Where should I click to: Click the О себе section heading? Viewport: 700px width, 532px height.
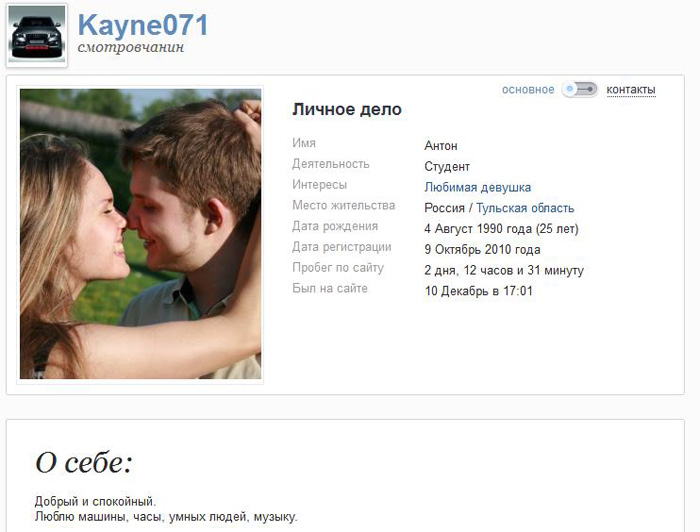84,463
